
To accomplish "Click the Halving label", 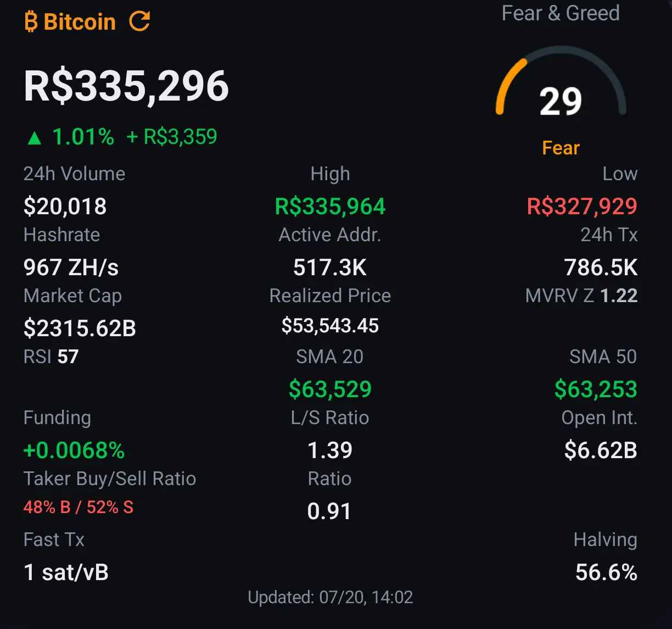I will pos(605,540).
